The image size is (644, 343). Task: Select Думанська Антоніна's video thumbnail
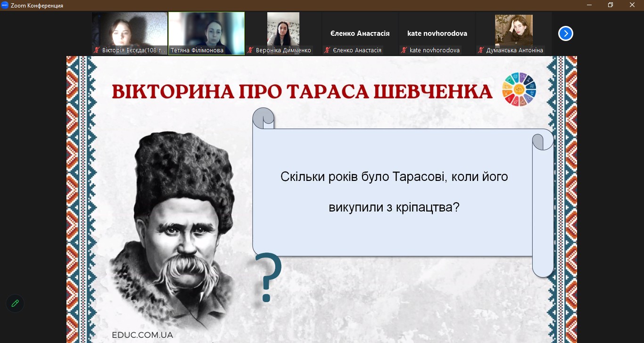[513, 29]
